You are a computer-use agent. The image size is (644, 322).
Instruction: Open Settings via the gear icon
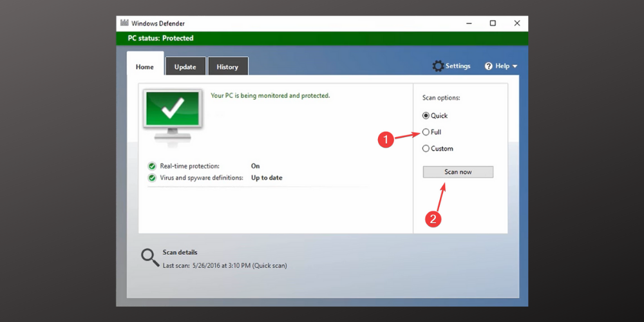coord(438,66)
